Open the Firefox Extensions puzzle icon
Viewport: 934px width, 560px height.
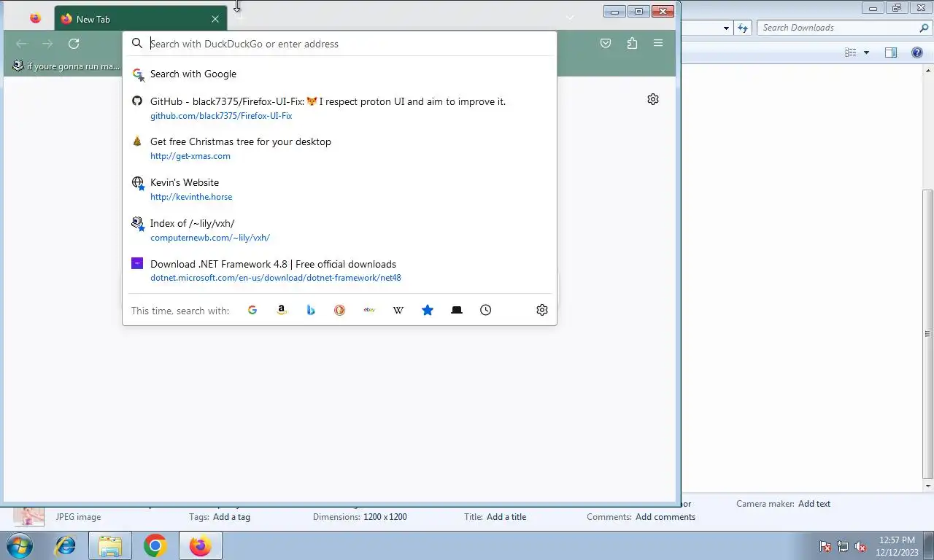[632, 44]
